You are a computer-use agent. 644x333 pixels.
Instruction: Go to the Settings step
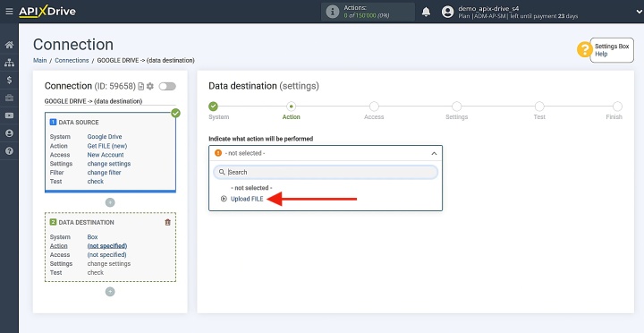[457, 107]
